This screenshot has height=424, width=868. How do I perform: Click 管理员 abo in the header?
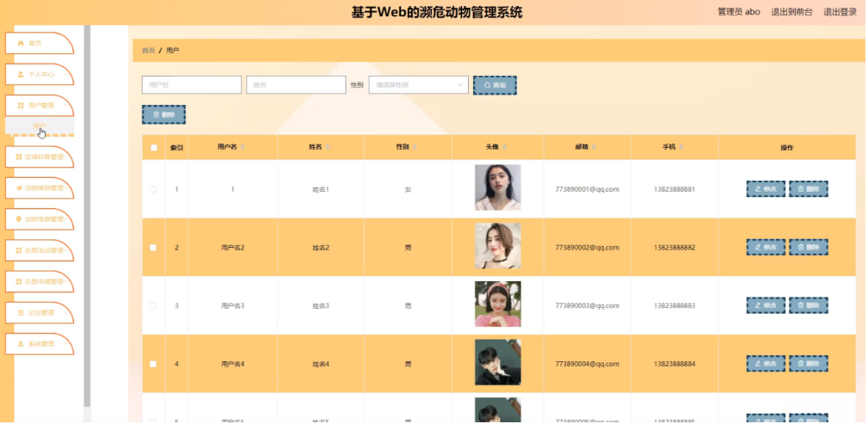[x=738, y=12]
